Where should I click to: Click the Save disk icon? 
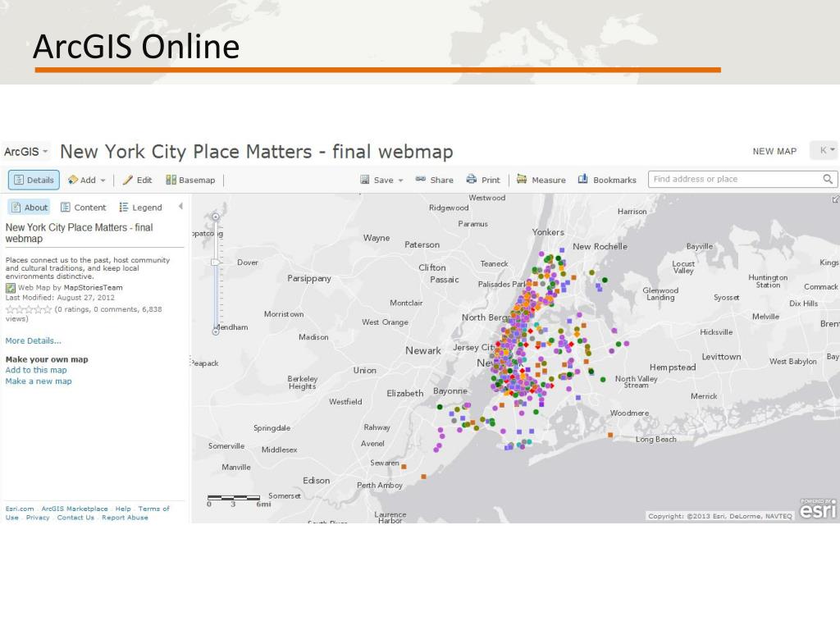365,180
